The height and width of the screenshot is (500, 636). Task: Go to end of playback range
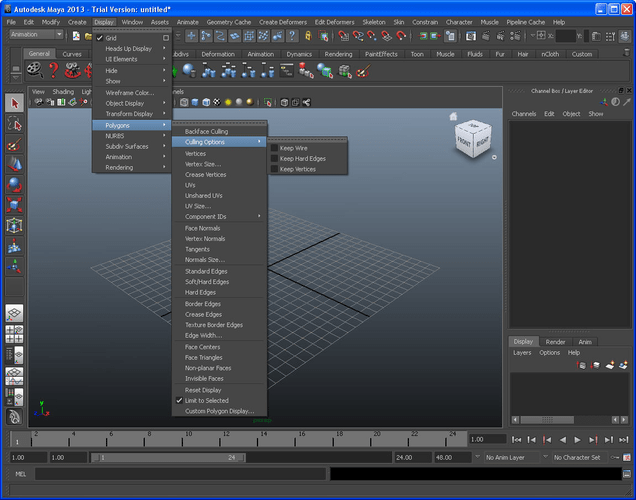coord(624,440)
